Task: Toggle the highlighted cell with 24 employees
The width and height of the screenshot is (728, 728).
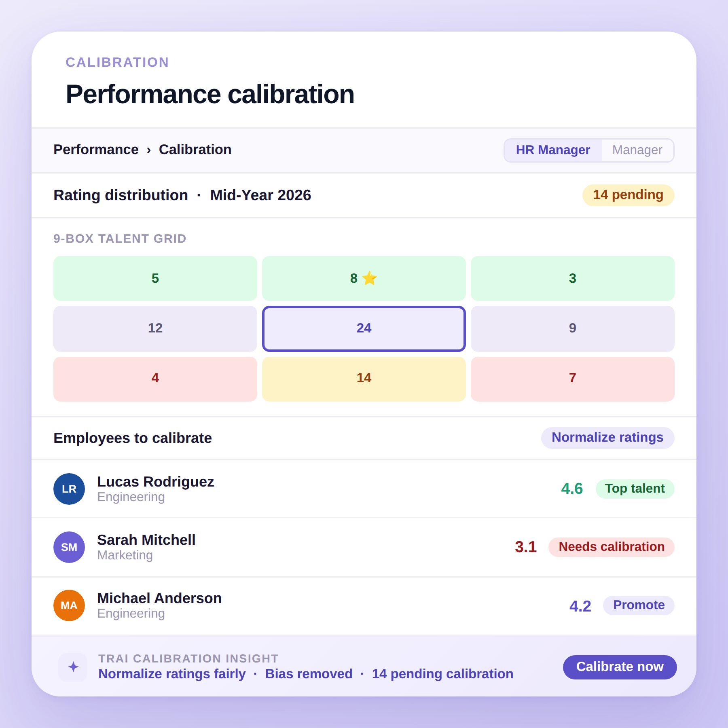Action: (364, 328)
